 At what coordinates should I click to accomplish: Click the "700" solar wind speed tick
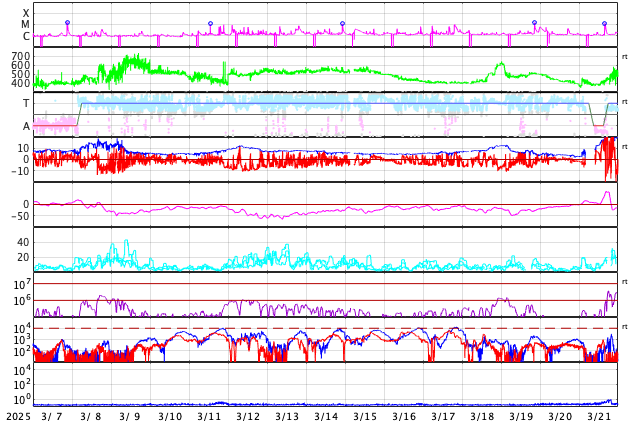point(21,56)
